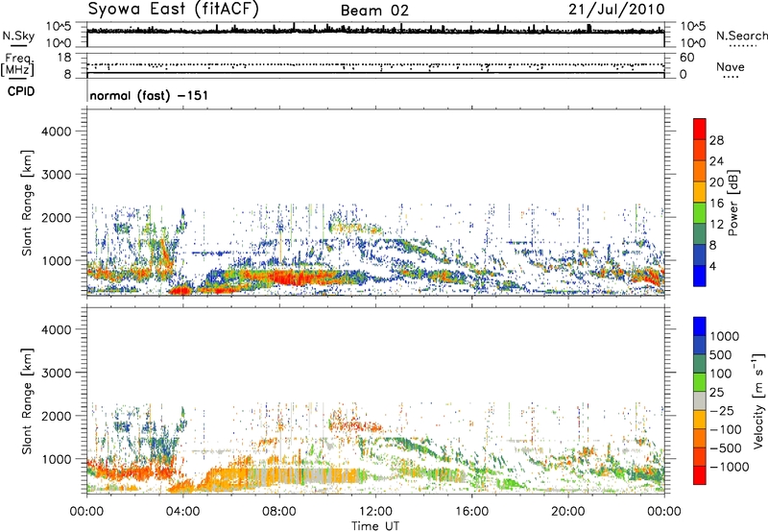The height and width of the screenshot is (532, 768).
Task: Select the "16:00" time tick label
Action: [x=471, y=512]
